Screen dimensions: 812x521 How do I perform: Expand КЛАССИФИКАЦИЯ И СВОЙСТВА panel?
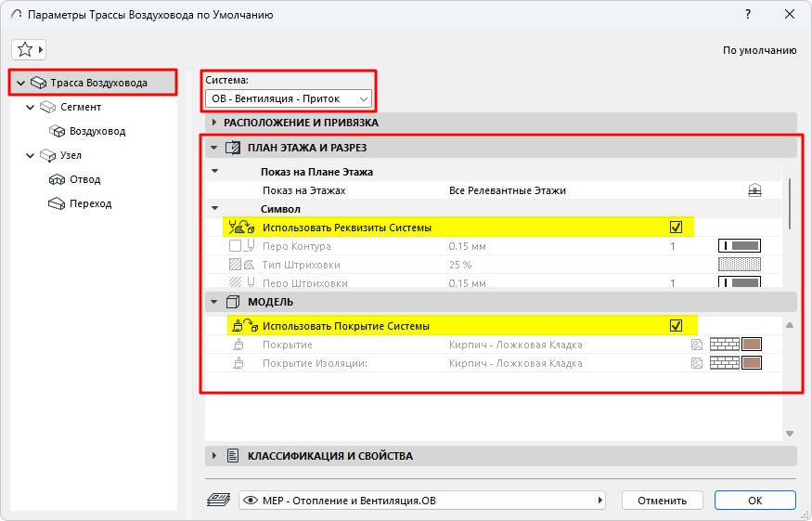(x=214, y=456)
